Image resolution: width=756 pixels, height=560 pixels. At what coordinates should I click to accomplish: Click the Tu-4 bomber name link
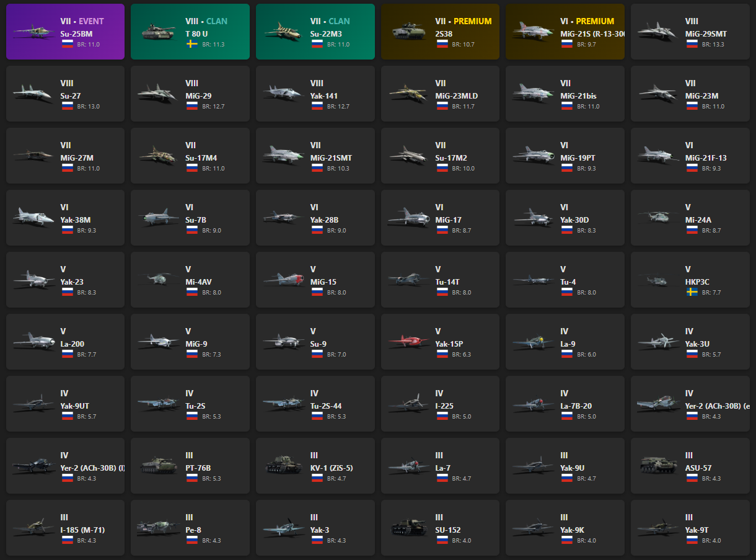(x=568, y=282)
